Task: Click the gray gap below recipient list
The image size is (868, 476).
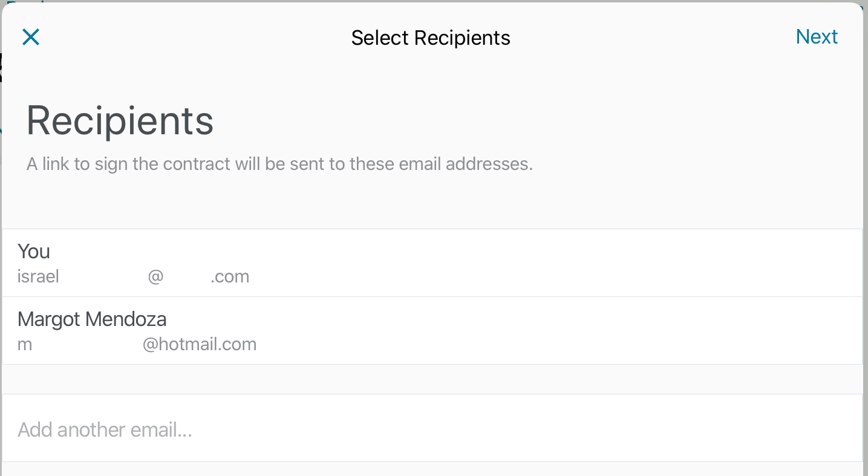Action: 432,379
